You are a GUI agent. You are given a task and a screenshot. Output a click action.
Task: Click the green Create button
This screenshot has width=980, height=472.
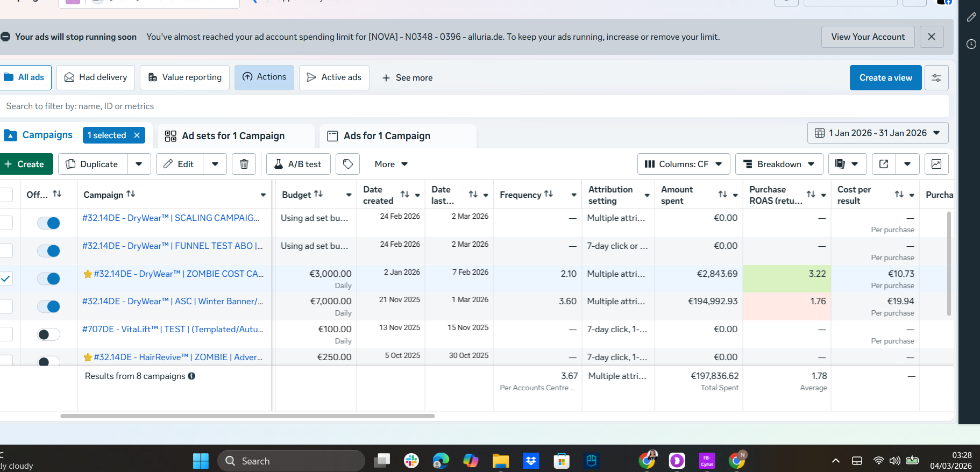pyautogui.click(x=26, y=164)
